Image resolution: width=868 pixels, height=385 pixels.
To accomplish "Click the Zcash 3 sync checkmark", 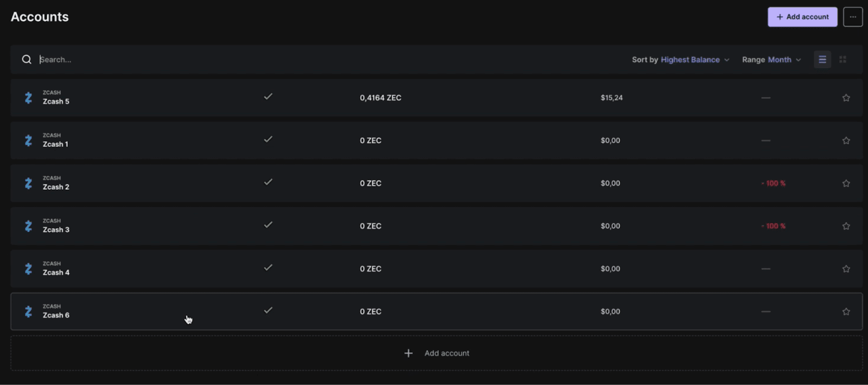I will tap(268, 224).
